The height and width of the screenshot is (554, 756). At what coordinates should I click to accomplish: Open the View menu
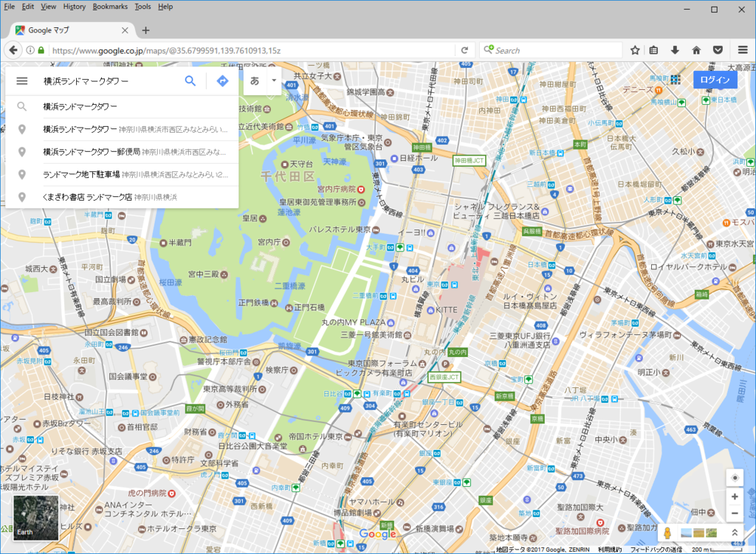point(48,7)
